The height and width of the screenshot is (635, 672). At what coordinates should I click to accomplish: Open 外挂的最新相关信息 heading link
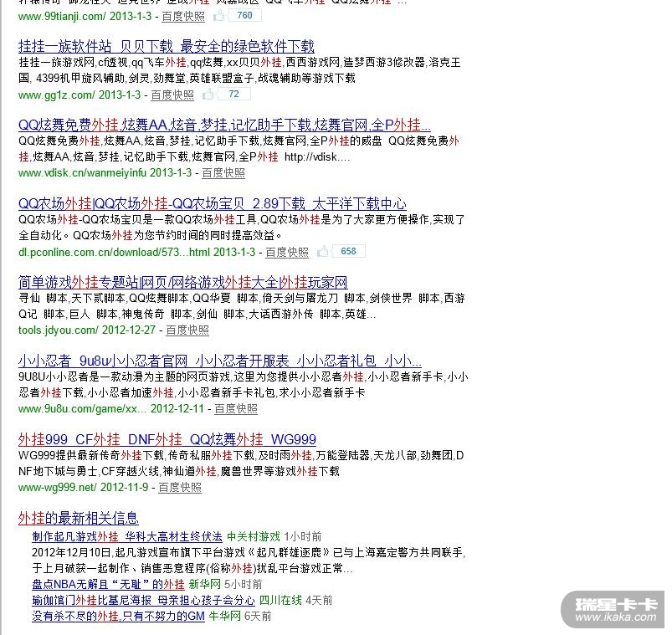click(x=79, y=518)
